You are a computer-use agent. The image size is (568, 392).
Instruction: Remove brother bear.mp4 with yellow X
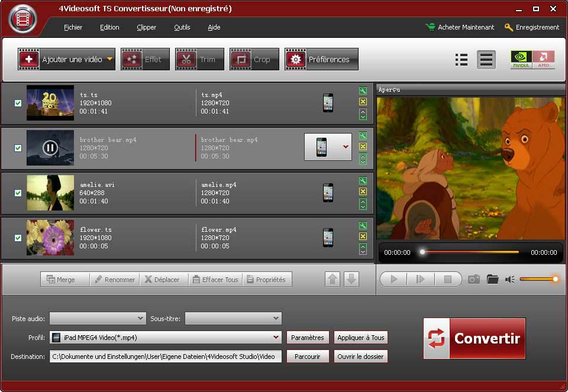tap(363, 147)
